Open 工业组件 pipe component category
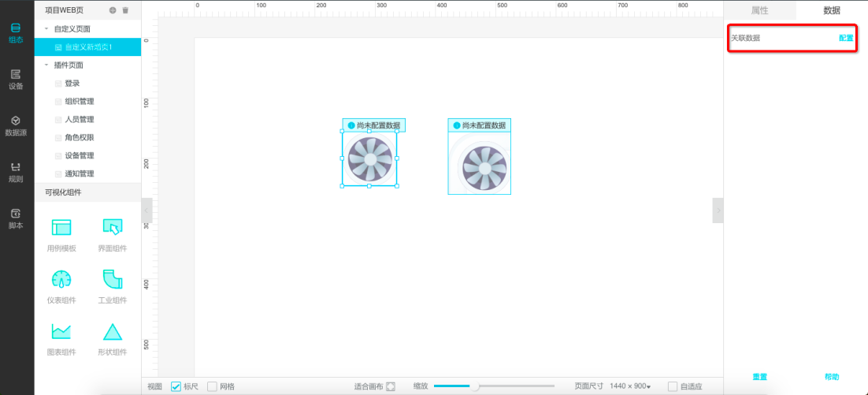The height and width of the screenshot is (395, 868). click(x=113, y=287)
